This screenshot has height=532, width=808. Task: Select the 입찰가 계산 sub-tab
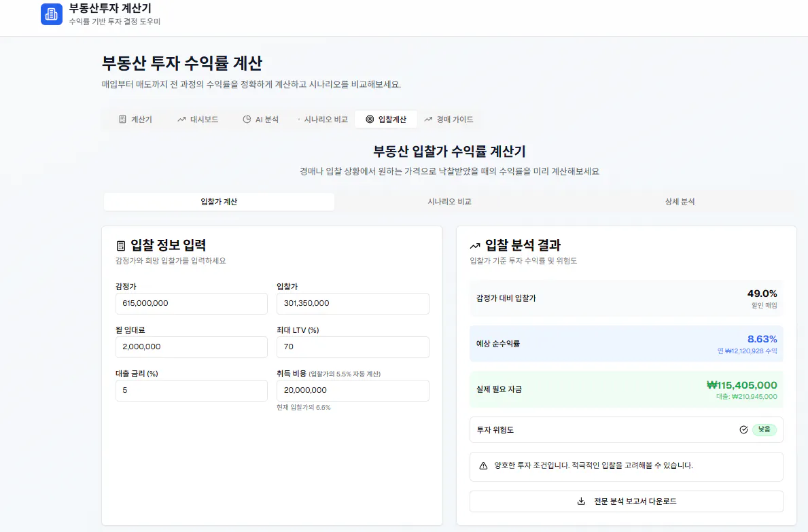[219, 202]
